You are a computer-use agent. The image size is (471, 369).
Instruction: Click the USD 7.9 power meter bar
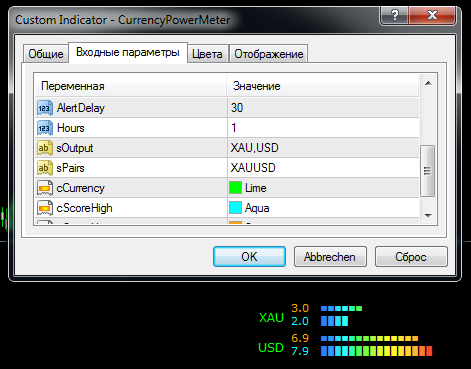(x=376, y=351)
